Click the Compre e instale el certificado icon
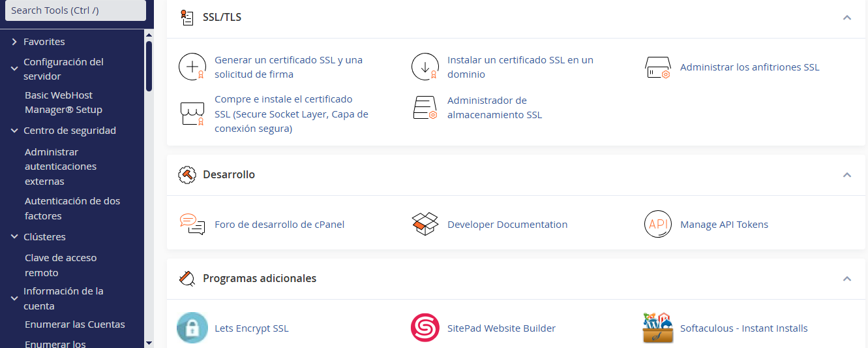The image size is (868, 348). coord(192,114)
